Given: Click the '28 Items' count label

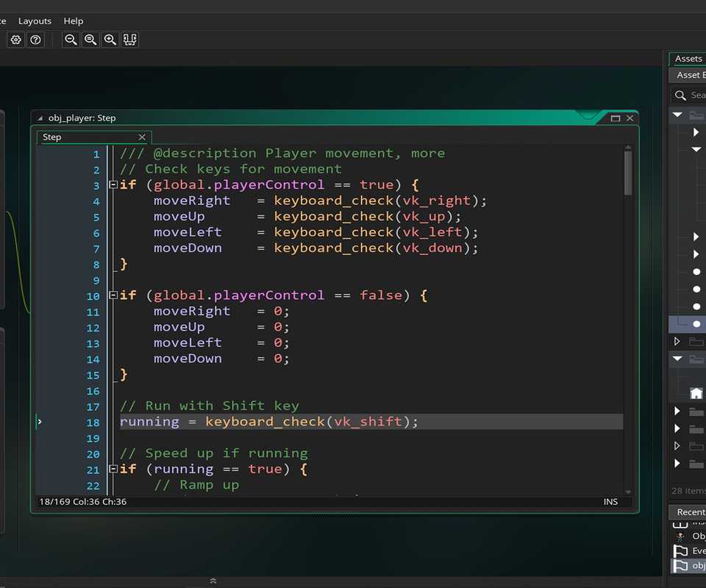Looking at the screenshot, I should pos(688,491).
